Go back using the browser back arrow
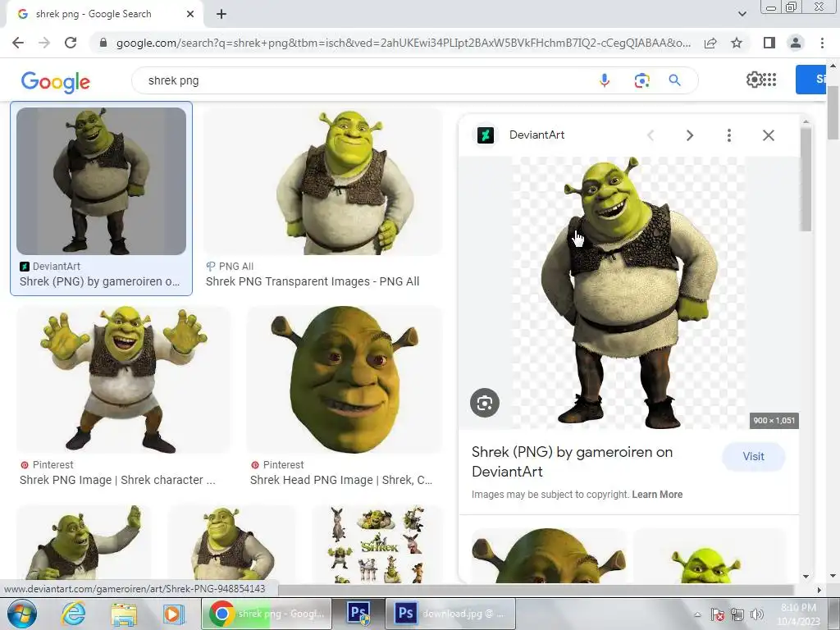This screenshot has width=840, height=630. click(18, 43)
